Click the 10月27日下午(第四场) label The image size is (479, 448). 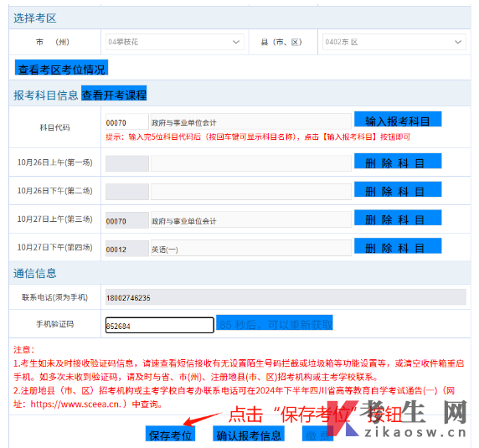(x=55, y=247)
